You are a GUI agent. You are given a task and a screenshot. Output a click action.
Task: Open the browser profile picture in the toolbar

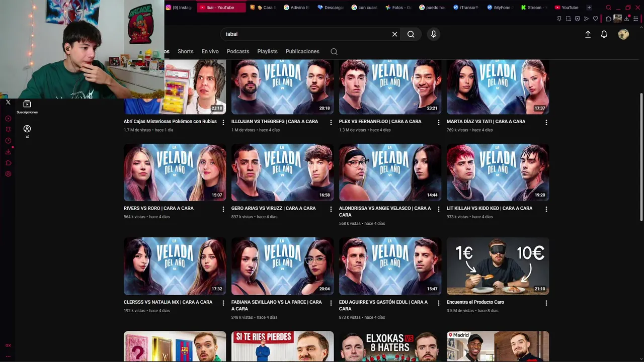pos(617,19)
